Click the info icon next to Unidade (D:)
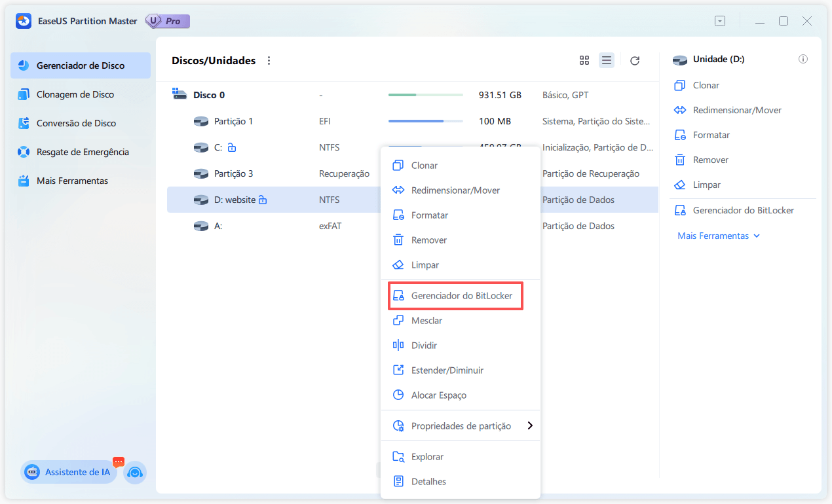The width and height of the screenshot is (832, 504). tap(803, 60)
